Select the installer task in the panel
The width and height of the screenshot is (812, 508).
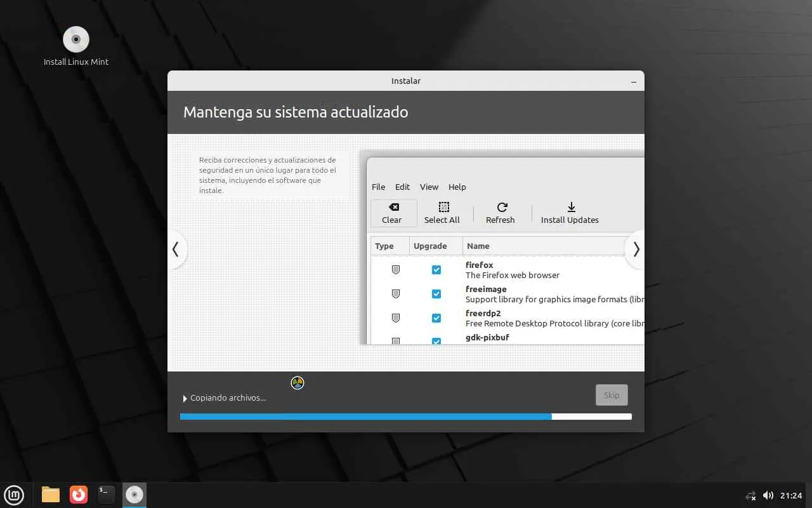(134, 495)
